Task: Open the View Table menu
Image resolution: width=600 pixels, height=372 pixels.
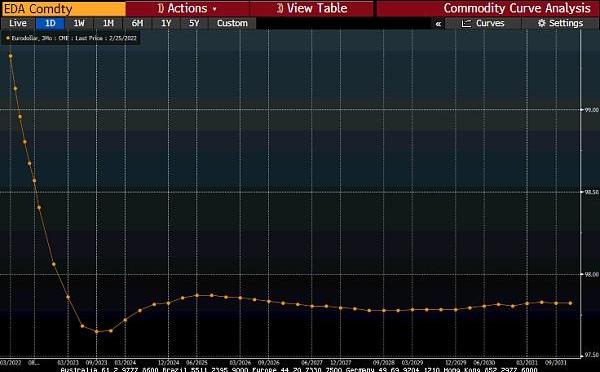Action: (x=311, y=8)
